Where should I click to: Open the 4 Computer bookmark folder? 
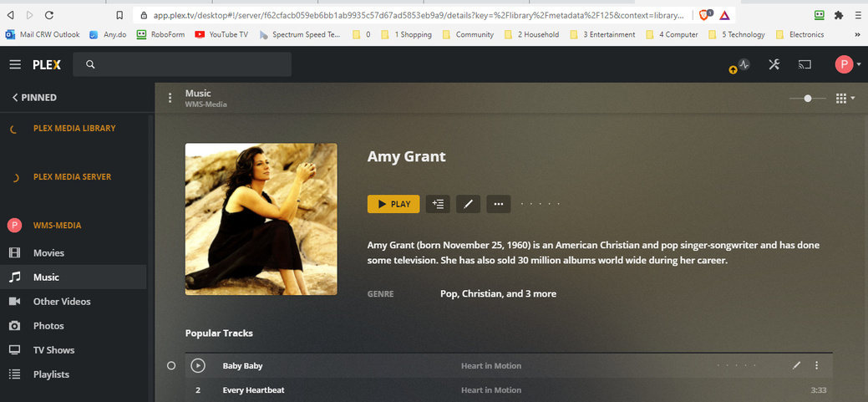tap(672, 34)
